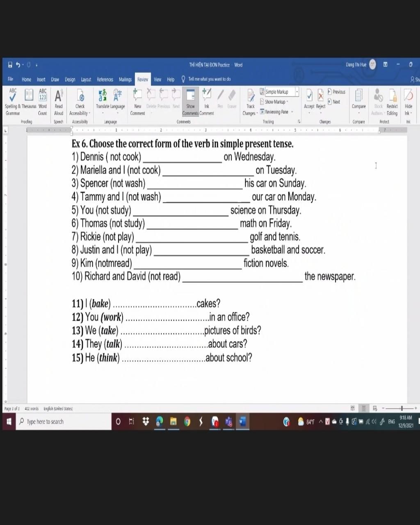Viewport: 420px width, 525px height.
Task: Open Dropbox from the taskbar
Action: (145, 421)
